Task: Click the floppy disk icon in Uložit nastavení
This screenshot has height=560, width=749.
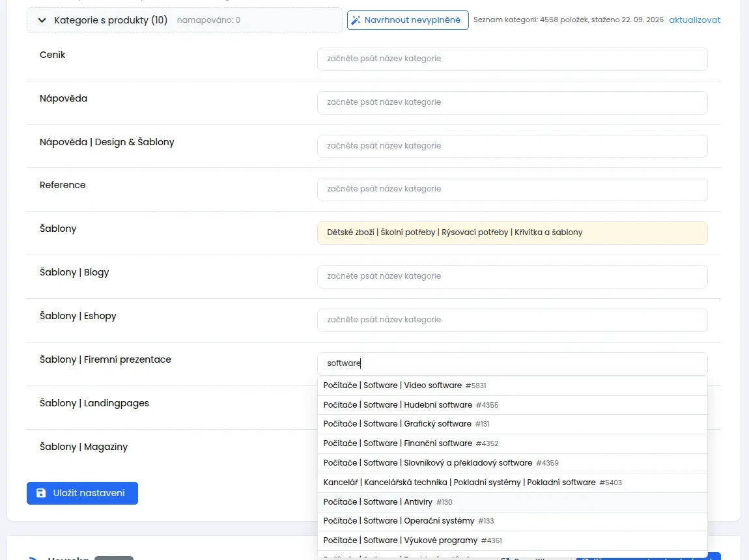Action: pyautogui.click(x=41, y=493)
